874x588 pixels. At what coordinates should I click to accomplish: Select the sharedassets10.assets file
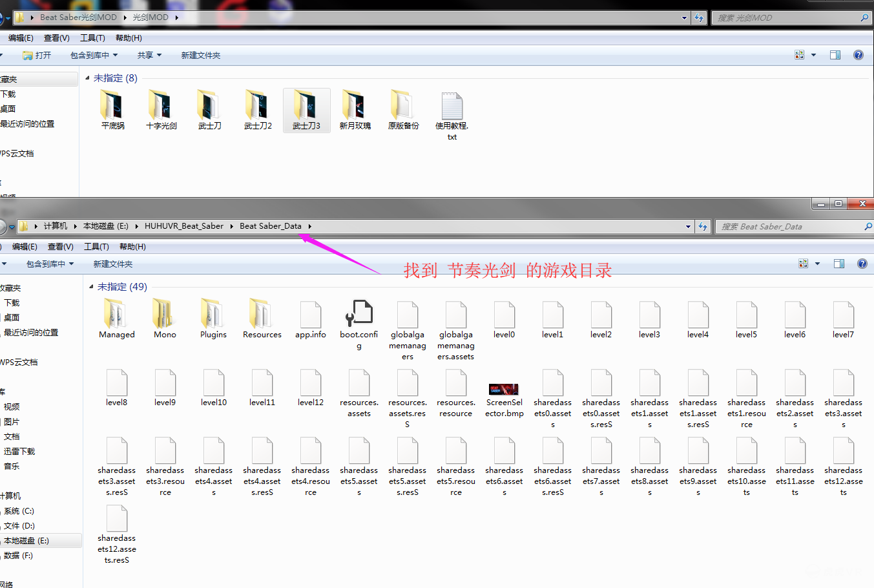tap(746, 467)
